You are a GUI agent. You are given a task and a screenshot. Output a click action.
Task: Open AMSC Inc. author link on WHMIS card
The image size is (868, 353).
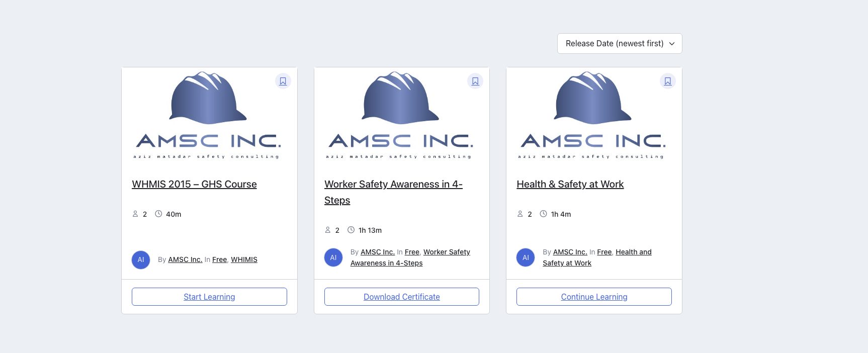click(185, 259)
